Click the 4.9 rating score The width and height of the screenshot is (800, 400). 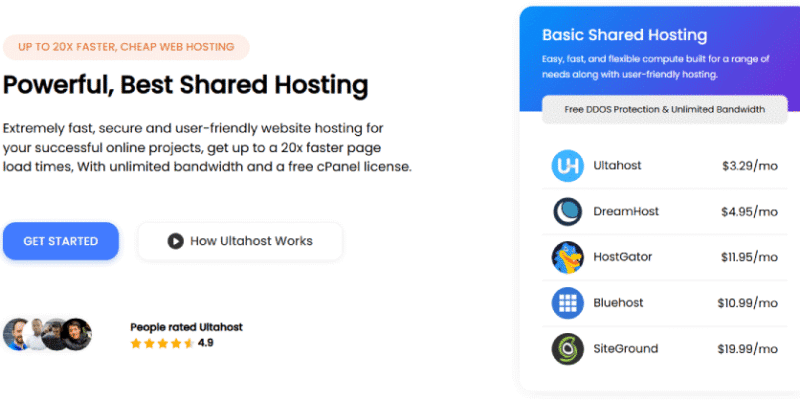(x=205, y=343)
